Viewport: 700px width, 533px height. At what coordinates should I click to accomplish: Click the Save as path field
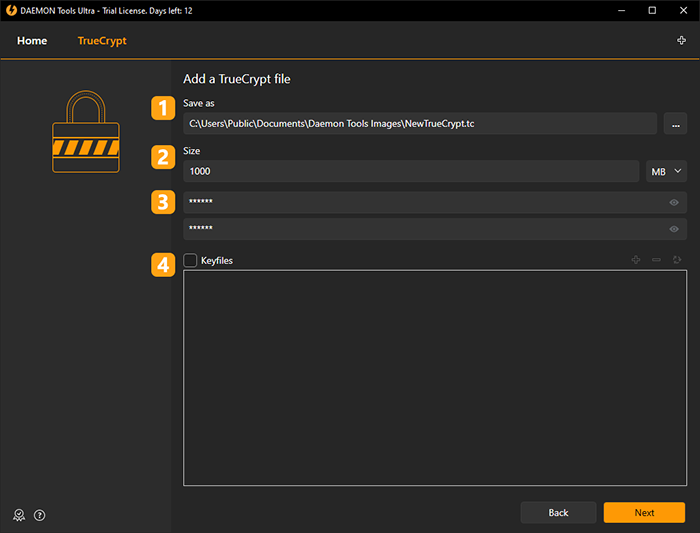coord(420,124)
